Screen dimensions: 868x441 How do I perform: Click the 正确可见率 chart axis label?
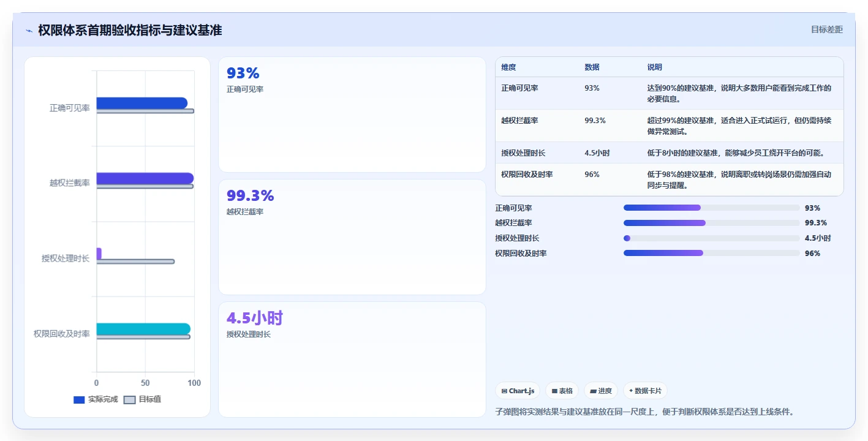[70, 108]
